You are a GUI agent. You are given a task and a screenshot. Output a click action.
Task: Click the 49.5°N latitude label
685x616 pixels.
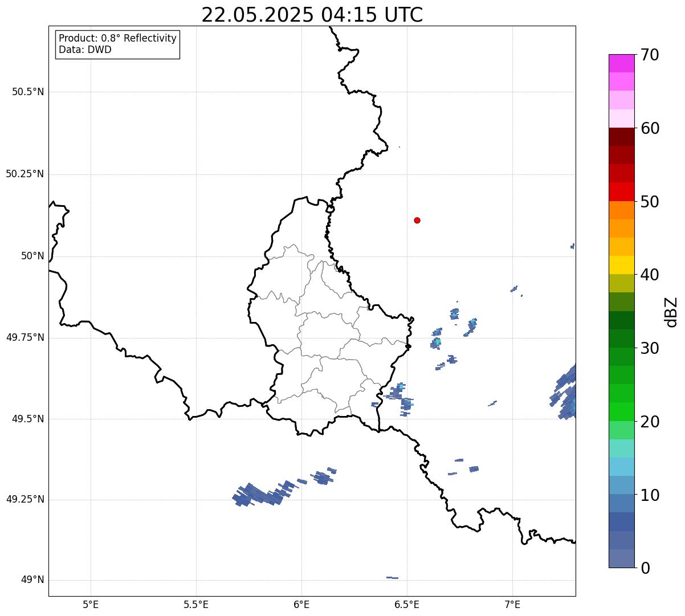coord(28,419)
